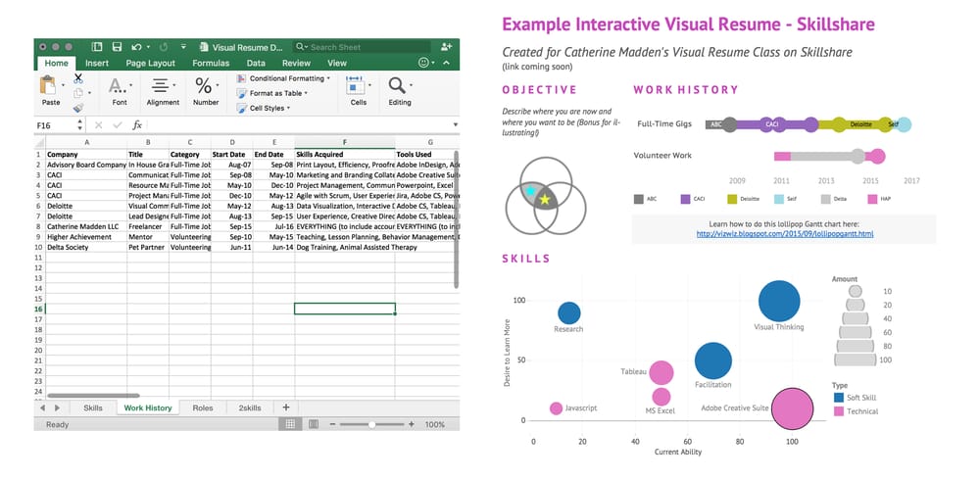Expand the Cell Styles dropdown
980x479 pixels.
tap(288, 109)
